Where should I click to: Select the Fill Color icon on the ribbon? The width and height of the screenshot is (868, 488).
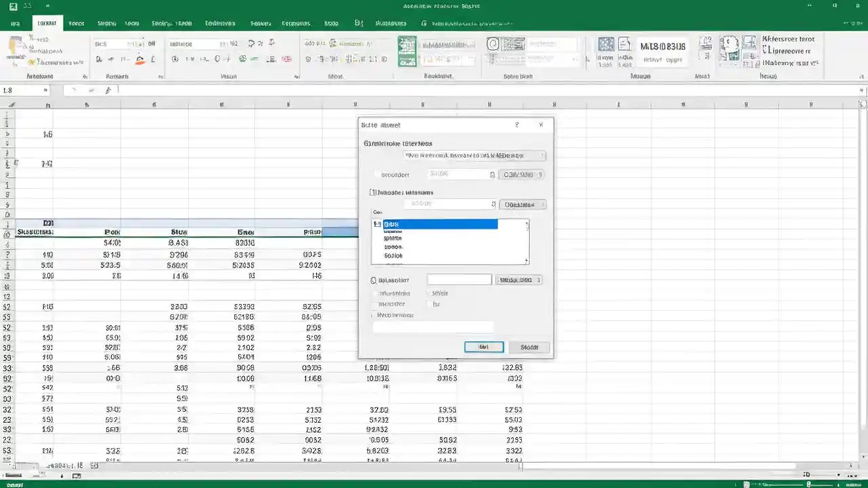(140, 60)
